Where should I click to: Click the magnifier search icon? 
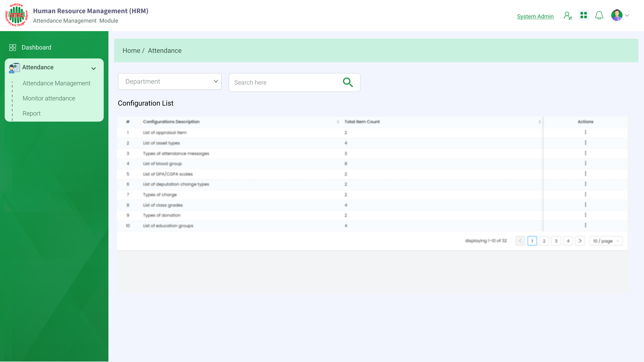pyautogui.click(x=348, y=82)
